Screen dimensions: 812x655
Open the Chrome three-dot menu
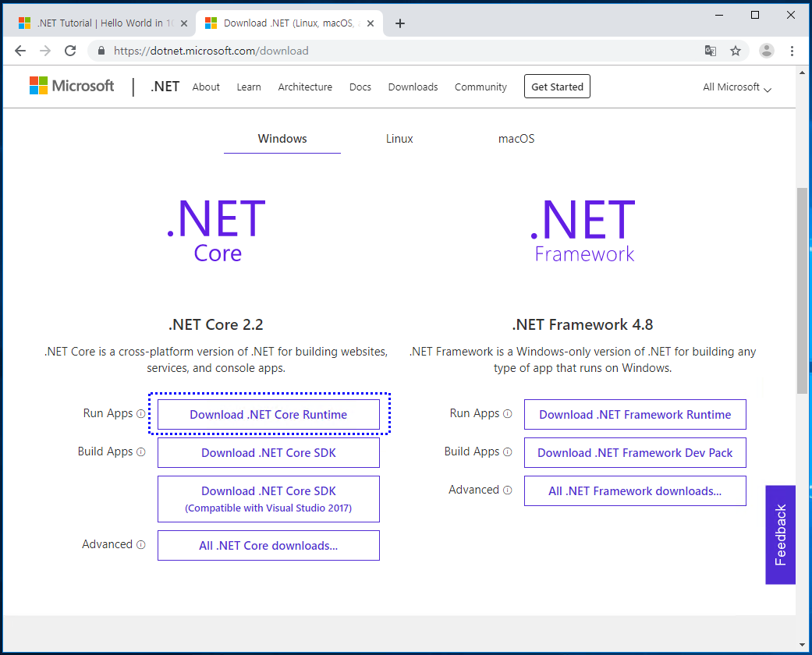click(792, 51)
